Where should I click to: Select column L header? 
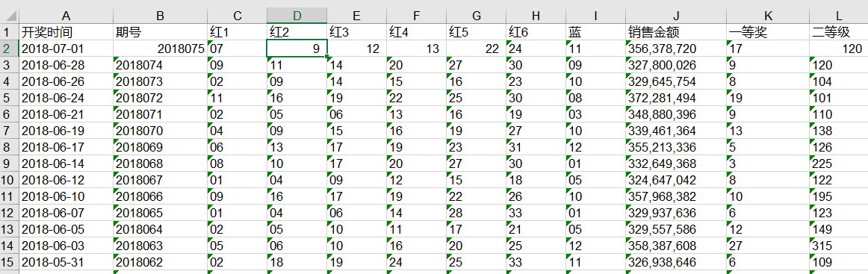(839, 16)
